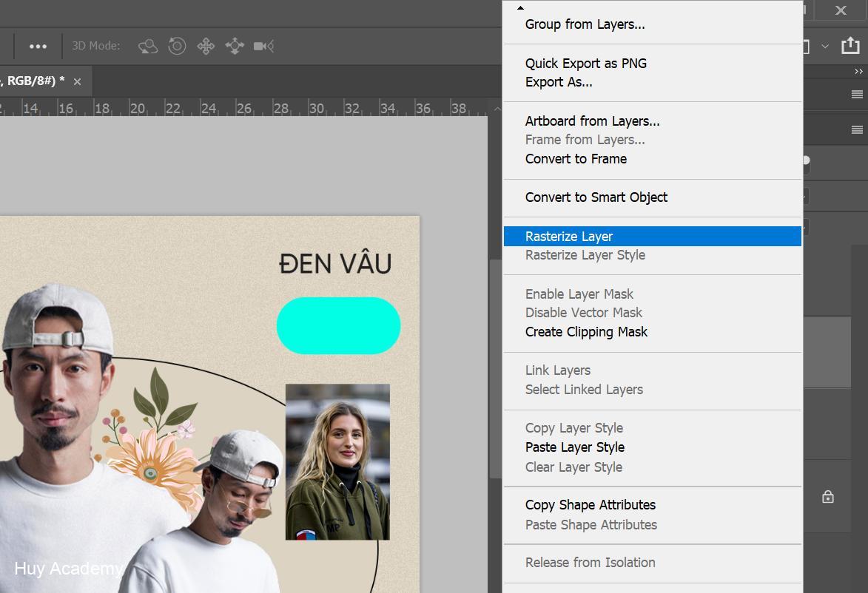Click the layer lock icon

coord(827,496)
